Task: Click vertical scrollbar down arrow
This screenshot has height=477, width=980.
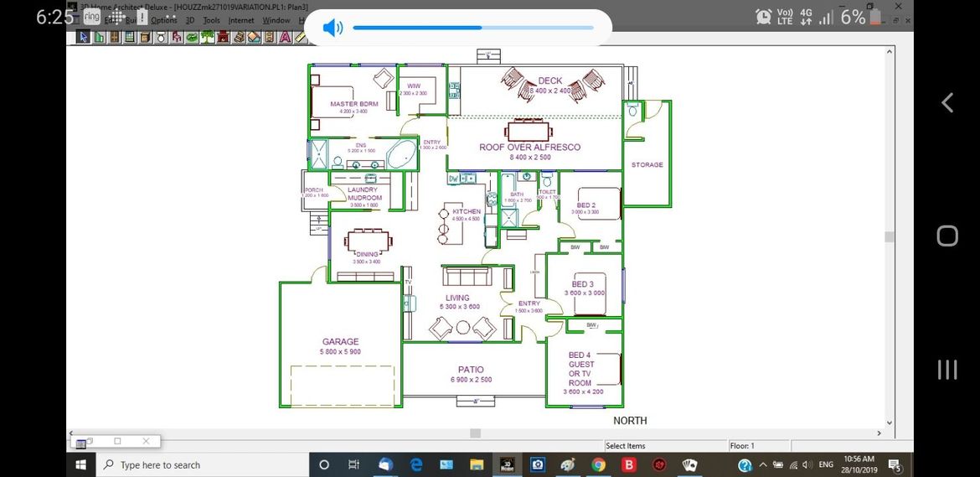Action: coord(889,423)
